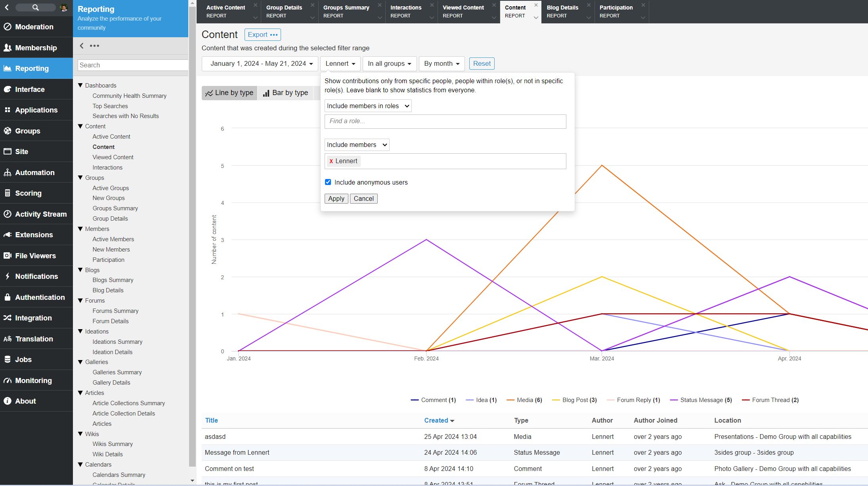Image resolution: width=868 pixels, height=486 pixels.
Task: Open the In all groups dropdown
Action: [x=390, y=64]
